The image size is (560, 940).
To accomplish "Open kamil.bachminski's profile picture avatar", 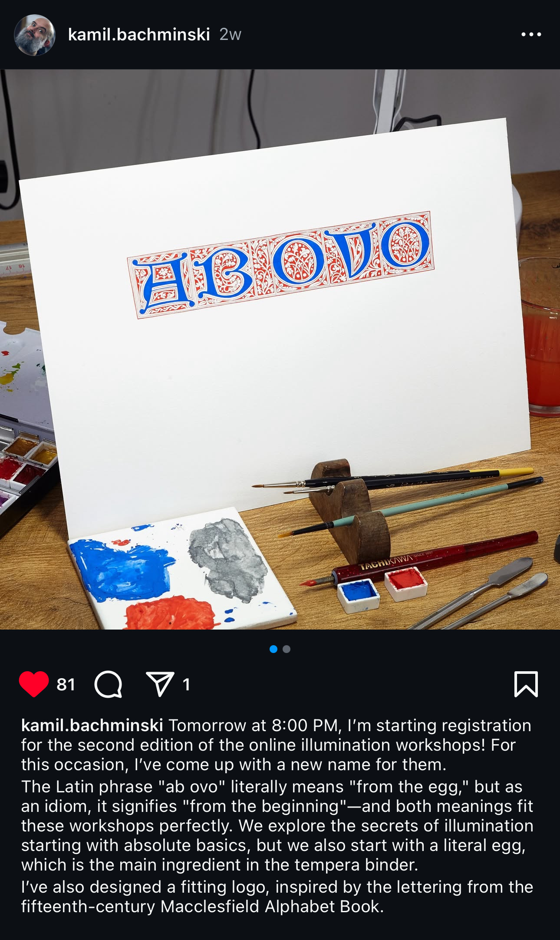I will tap(35, 35).
